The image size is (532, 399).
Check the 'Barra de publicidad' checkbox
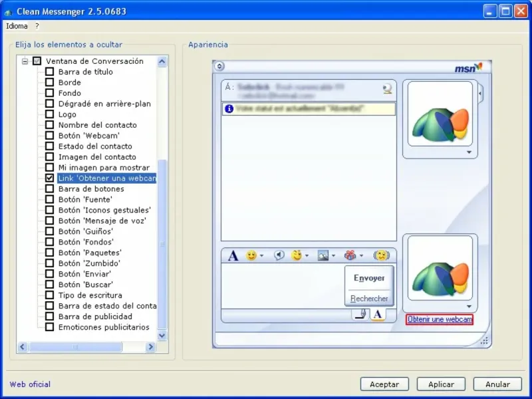pos(49,317)
